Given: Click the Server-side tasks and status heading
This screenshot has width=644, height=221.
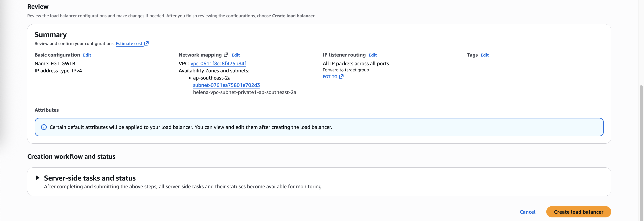Looking at the screenshot, I should [90, 178].
